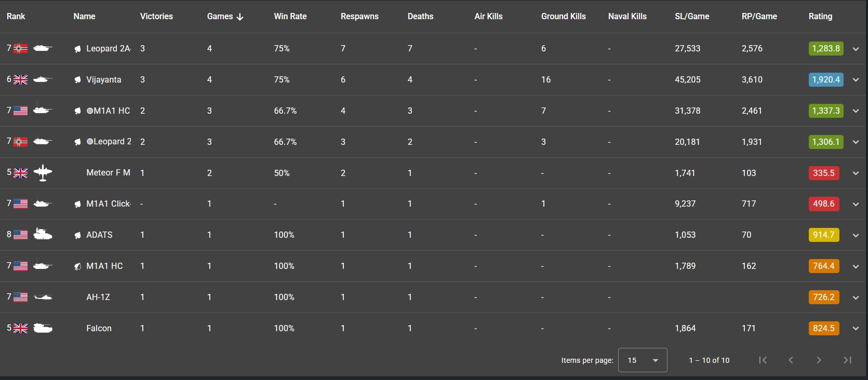Click the Falcon vehicle silhouette icon
The width and height of the screenshot is (868, 380).
coord(43,328)
